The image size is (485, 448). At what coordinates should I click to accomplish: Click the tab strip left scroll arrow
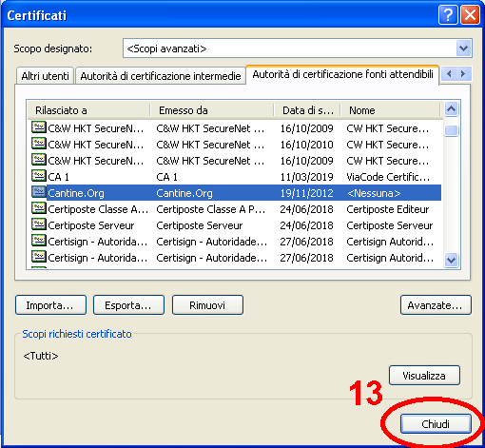(x=449, y=74)
